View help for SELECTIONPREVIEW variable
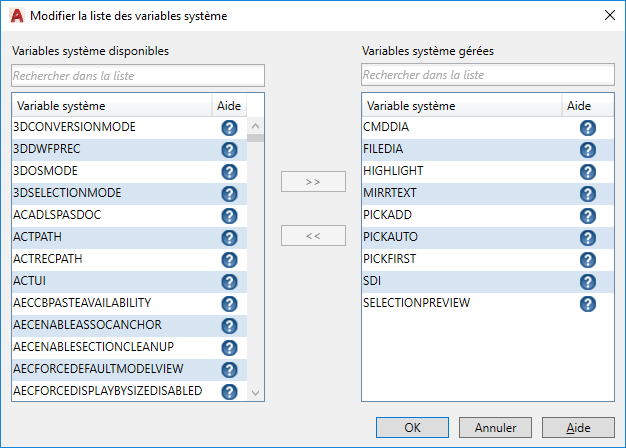Image resolution: width=626 pixels, height=448 pixels. click(x=587, y=304)
